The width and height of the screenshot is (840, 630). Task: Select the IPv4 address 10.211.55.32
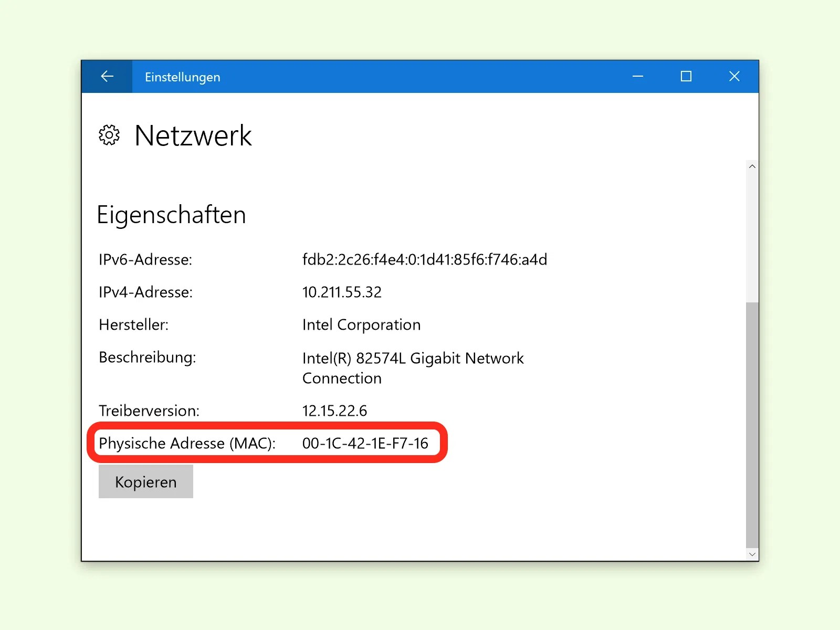click(342, 292)
